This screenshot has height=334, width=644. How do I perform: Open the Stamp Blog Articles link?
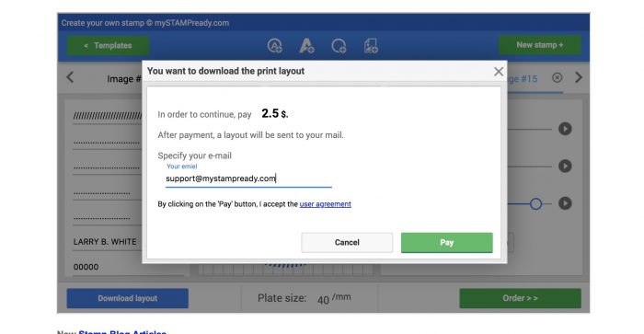click(122, 332)
